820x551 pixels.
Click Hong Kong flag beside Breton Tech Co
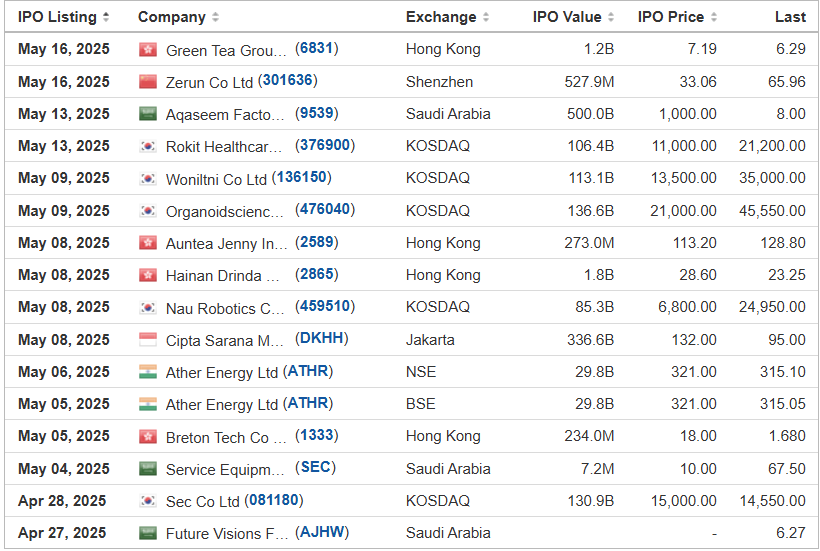point(148,437)
